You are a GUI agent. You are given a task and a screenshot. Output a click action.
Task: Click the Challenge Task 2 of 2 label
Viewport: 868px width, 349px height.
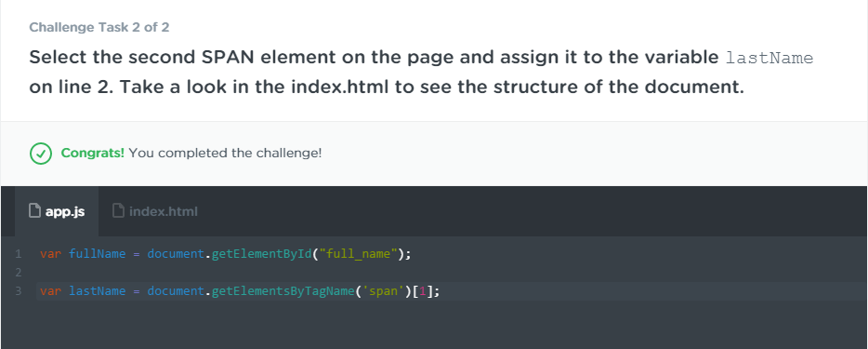(99, 27)
